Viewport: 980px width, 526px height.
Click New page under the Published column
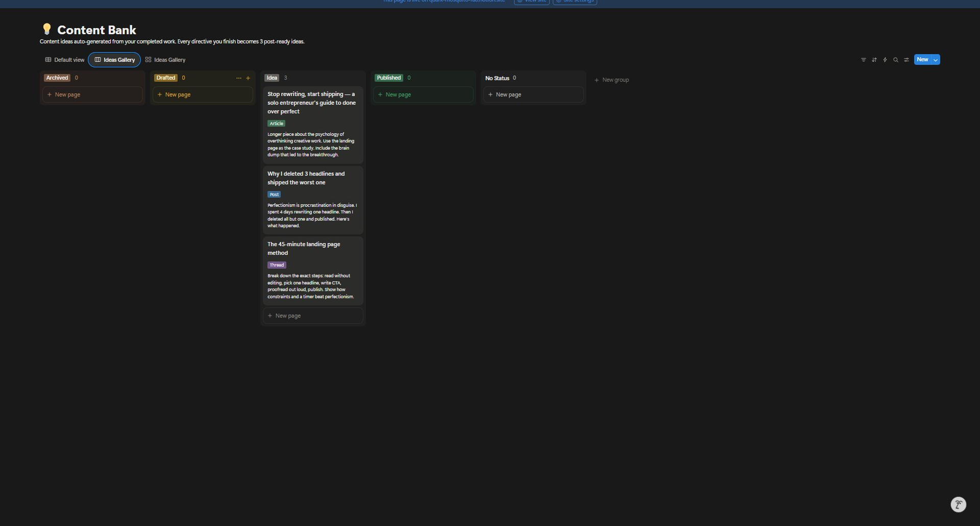coord(398,95)
